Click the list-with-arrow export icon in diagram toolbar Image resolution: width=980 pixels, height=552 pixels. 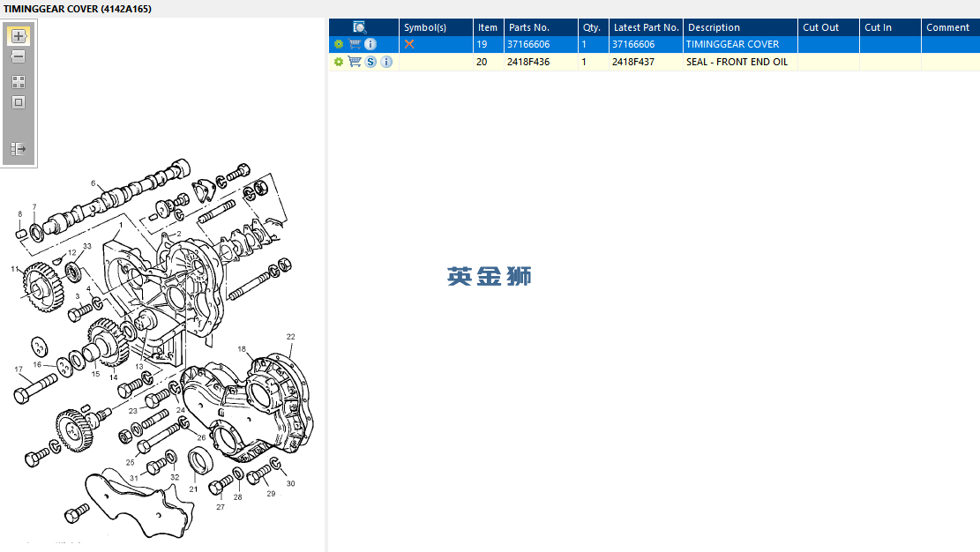(19, 149)
